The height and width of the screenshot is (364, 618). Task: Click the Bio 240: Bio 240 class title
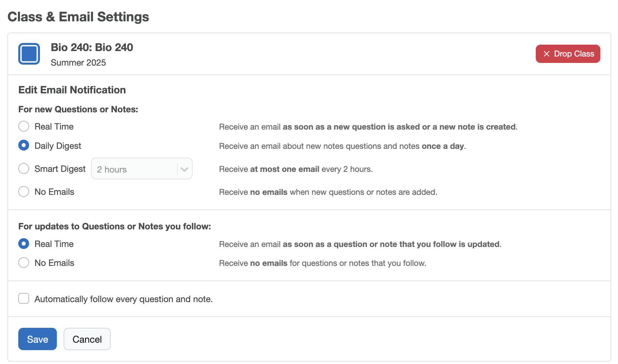point(92,47)
